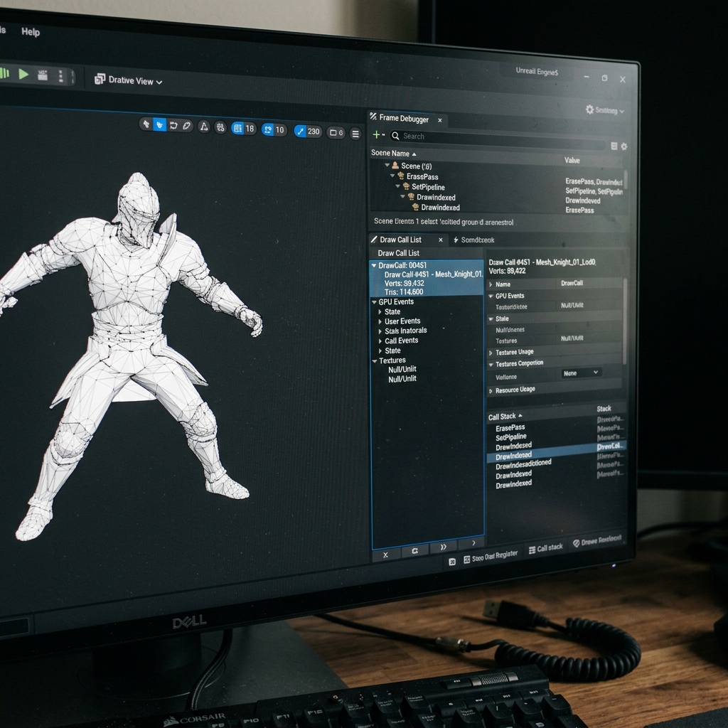Select the SetPipeline scene tree item

428,187
